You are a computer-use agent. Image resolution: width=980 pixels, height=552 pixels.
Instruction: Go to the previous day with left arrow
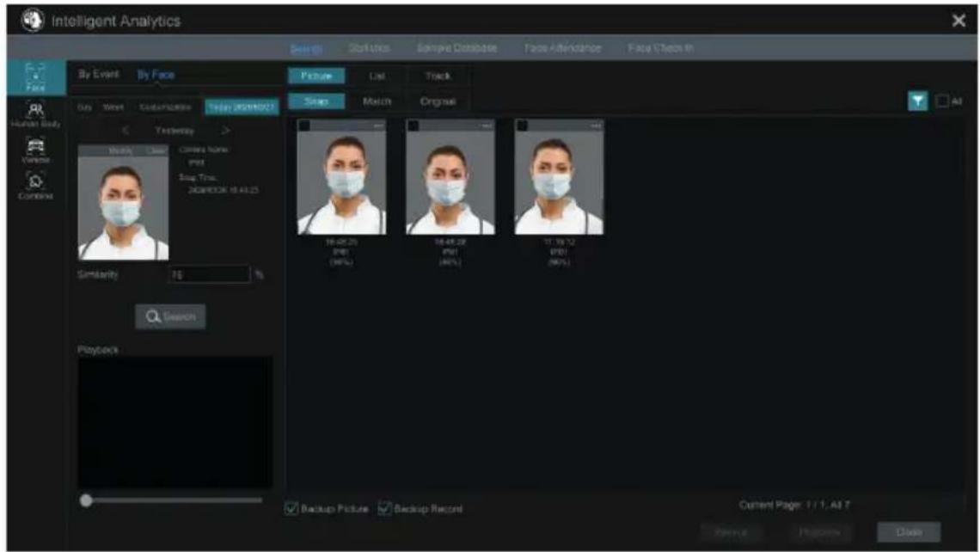pyautogui.click(x=126, y=130)
